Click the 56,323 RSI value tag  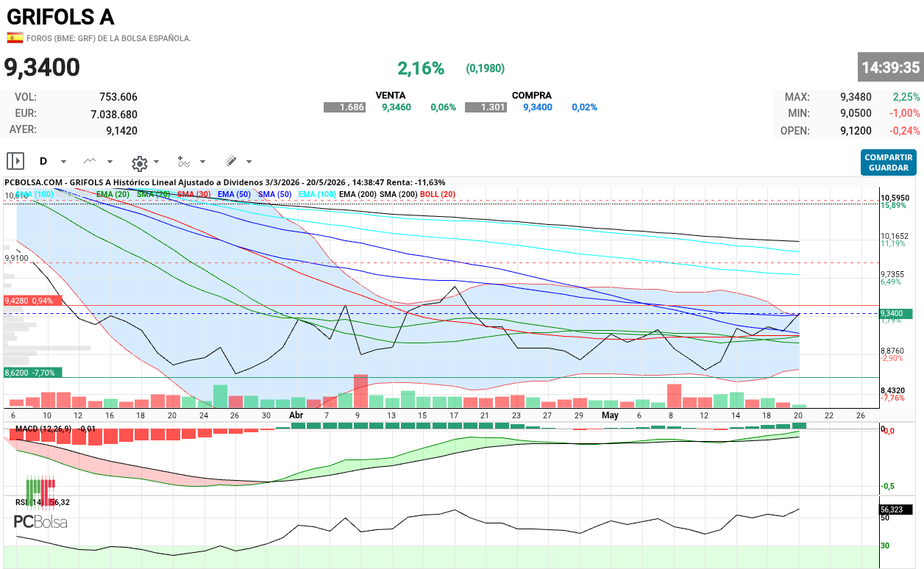tap(896, 509)
